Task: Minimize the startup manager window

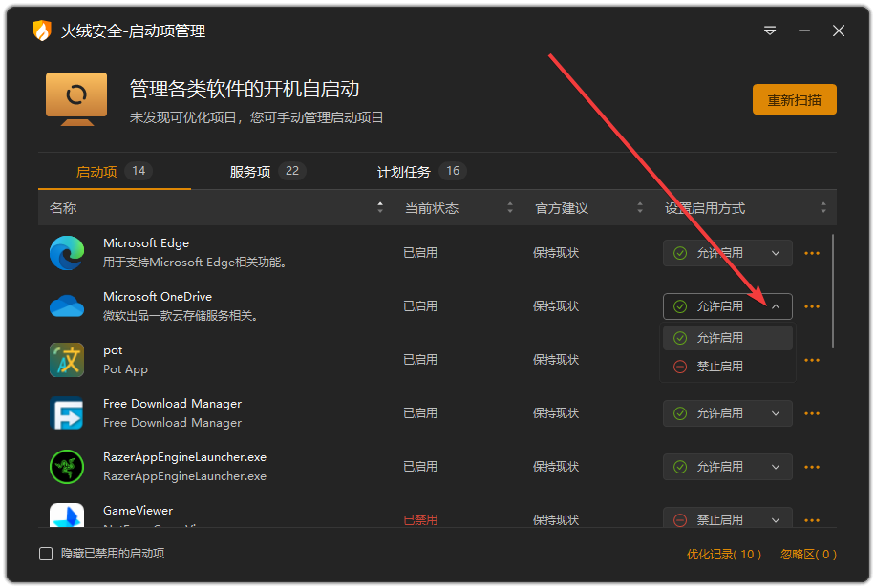Action: [x=804, y=31]
